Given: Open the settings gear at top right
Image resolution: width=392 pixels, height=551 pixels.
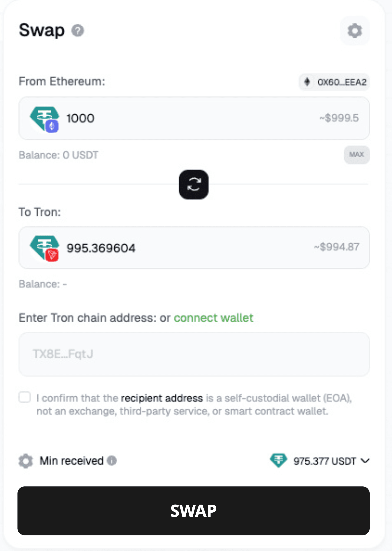Looking at the screenshot, I should (x=354, y=31).
